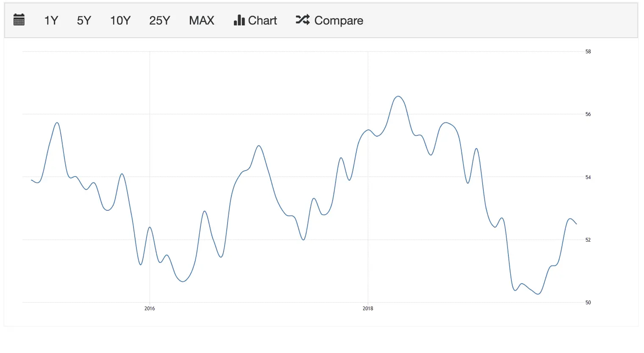Click the 50 y-axis value

(x=588, y=303)
